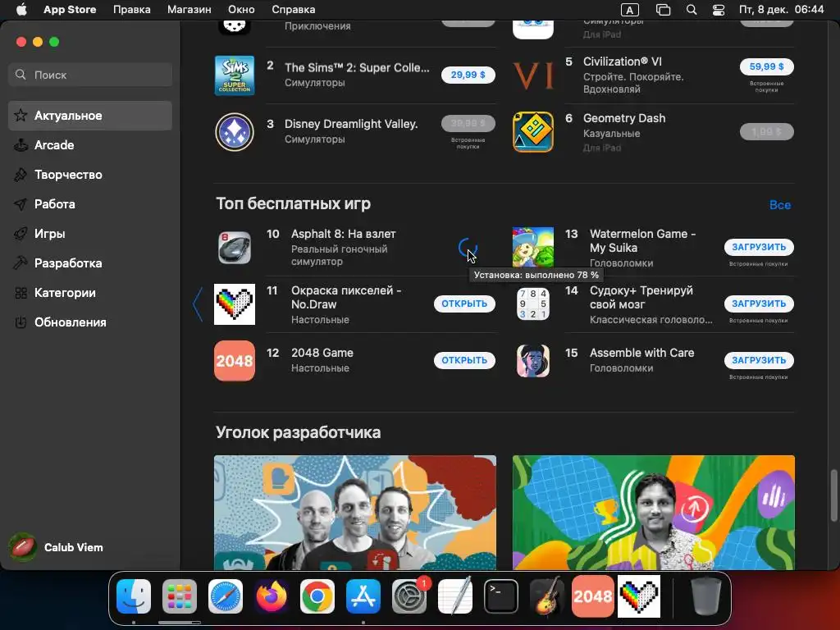Screen dimensions: 840x630
Task: Open the Правка menu
Action: click(132, 10)
